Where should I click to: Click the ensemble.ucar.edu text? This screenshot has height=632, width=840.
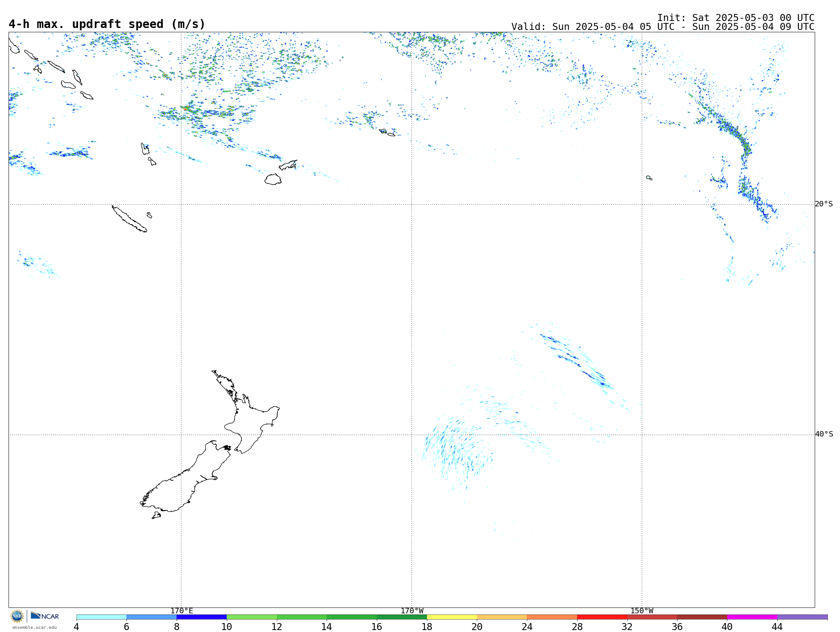click(x=35, y=627)
